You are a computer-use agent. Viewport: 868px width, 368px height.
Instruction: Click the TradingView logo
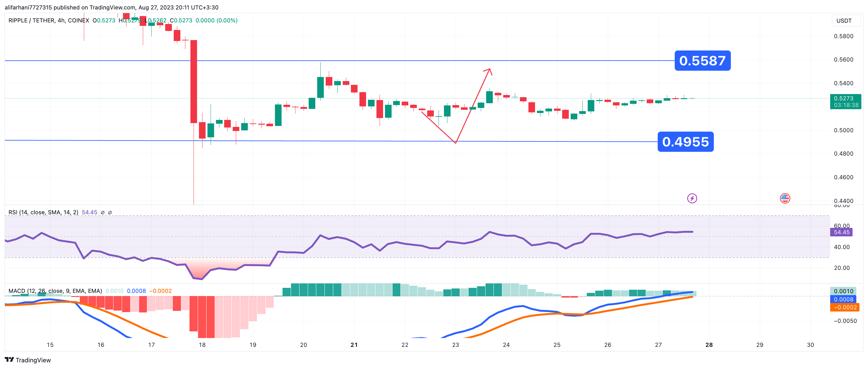pos(28,360)
